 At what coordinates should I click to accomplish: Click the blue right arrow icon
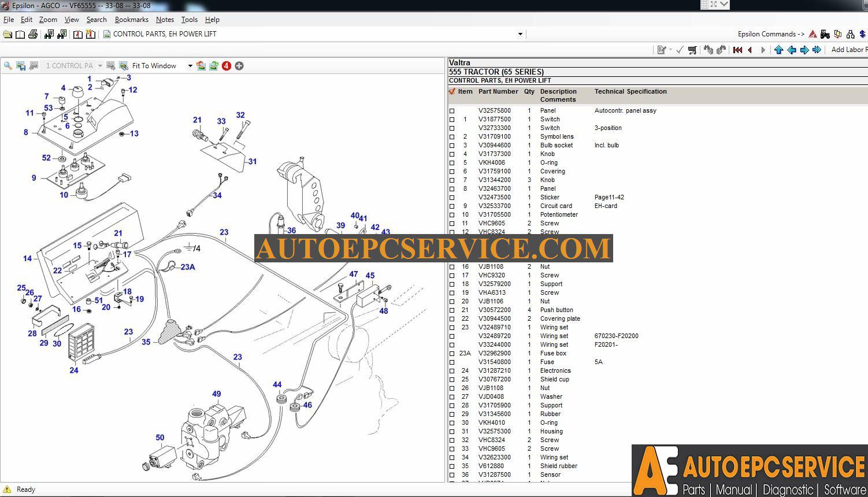804,50
